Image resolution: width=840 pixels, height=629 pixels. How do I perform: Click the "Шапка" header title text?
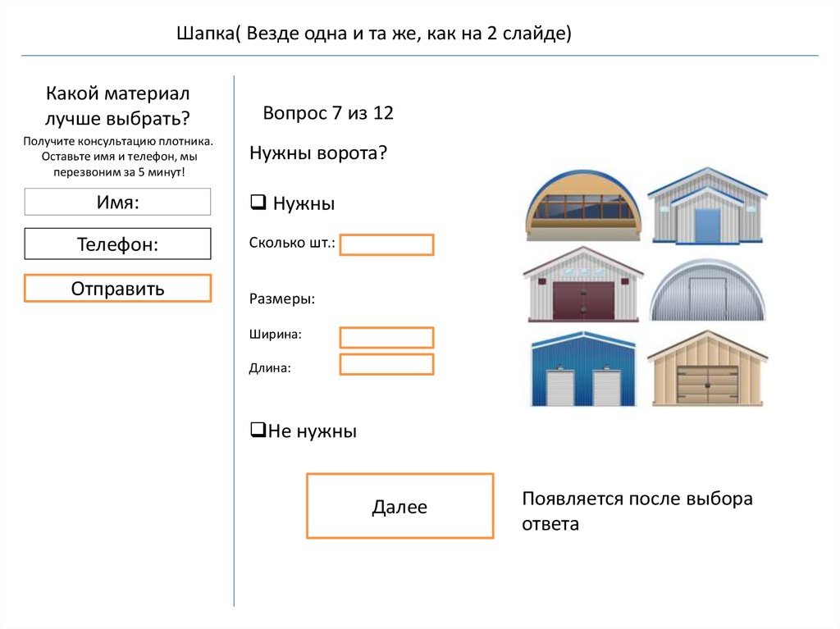(x=374, y=34)
